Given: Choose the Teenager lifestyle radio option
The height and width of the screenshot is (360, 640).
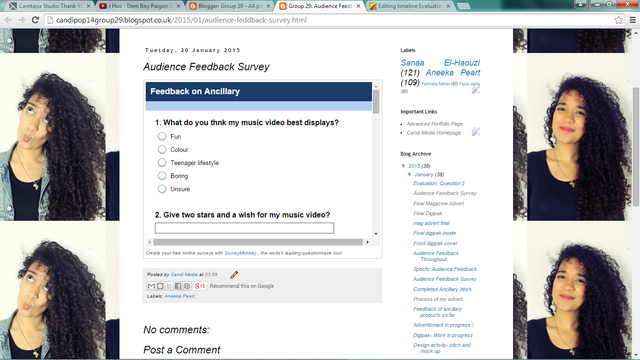Looking at the screenshot, I should (x=162, y=162).
